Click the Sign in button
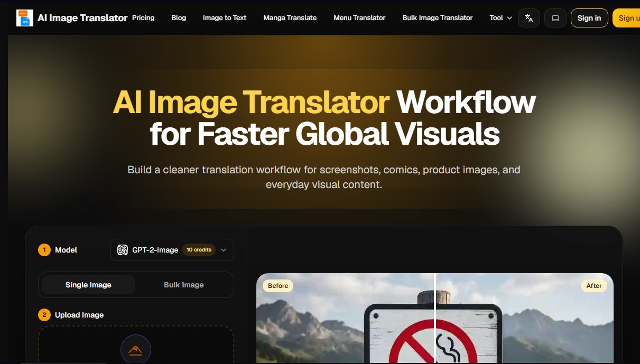640x364 pixels. pyautogui.click(x=589, y=18)
